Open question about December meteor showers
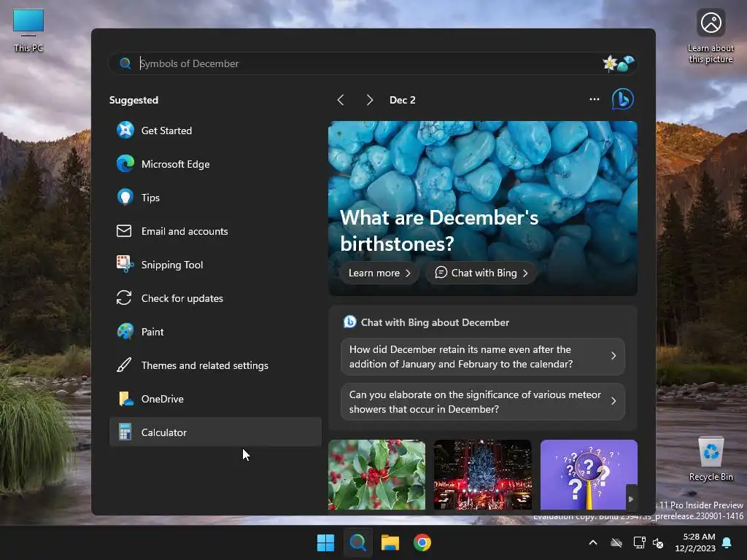The height and width of the screenshot is (560, 747). tap(483, 402)
